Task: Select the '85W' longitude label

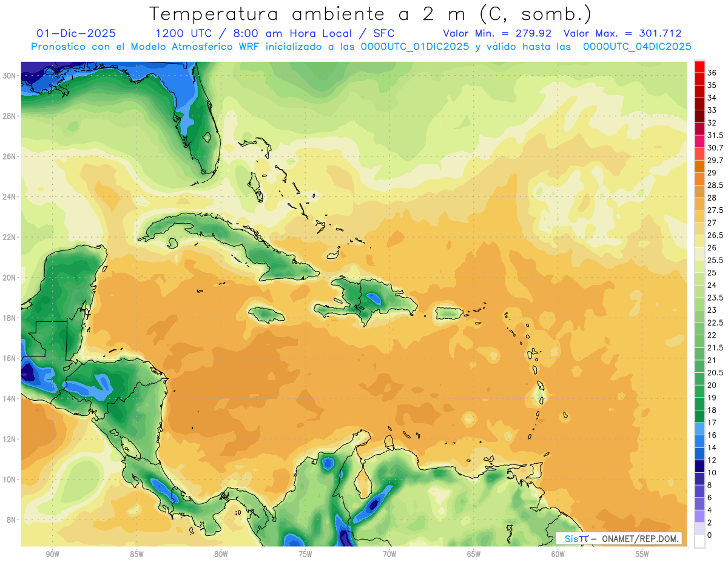Action: pyautogui.click(x=136, y=554)
